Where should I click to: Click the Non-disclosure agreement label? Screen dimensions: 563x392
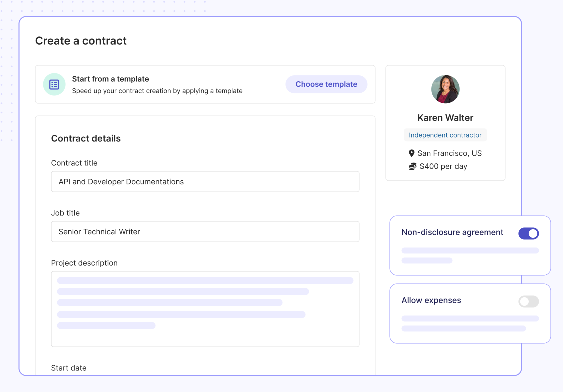[x=452, y=232]
